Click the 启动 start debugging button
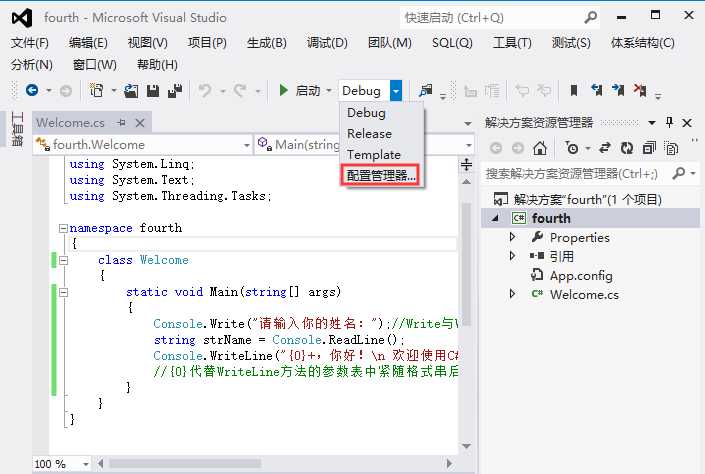Screen dimensions: 705x474 tap(300, 91)
